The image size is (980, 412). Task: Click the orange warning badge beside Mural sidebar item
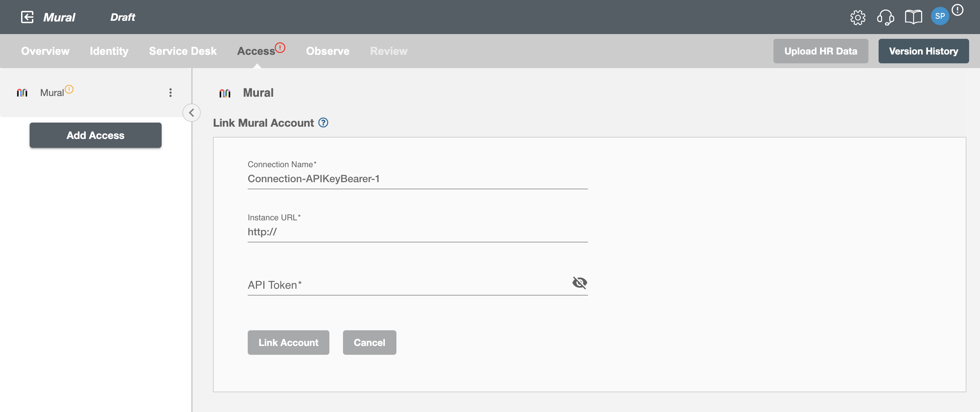[x=69, y=89]
